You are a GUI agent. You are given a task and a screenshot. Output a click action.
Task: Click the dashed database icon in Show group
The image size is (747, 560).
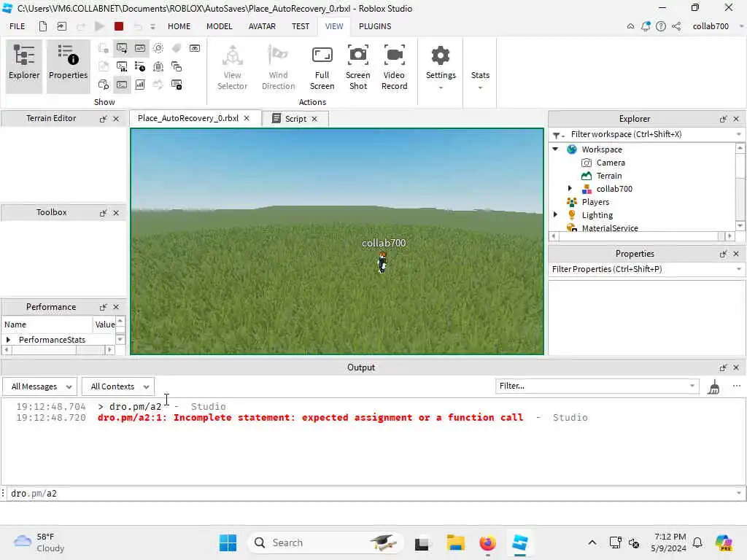pyautogui.click(x=158, y=66)
